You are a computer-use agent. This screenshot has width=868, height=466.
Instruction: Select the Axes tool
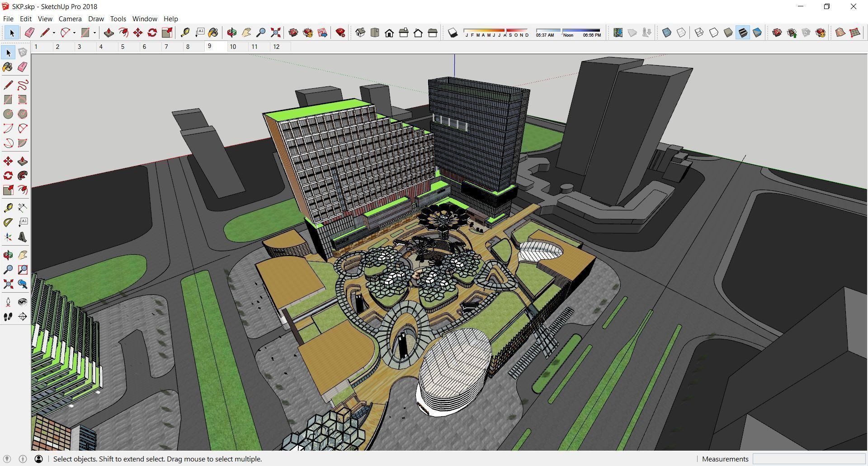point(8,237)
